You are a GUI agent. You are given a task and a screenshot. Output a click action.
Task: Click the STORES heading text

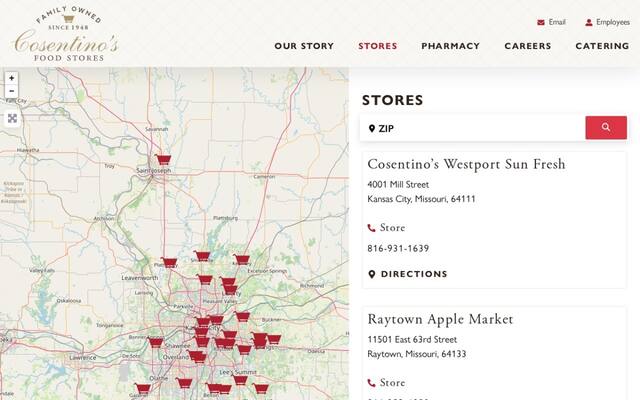[x=393, y=100]
